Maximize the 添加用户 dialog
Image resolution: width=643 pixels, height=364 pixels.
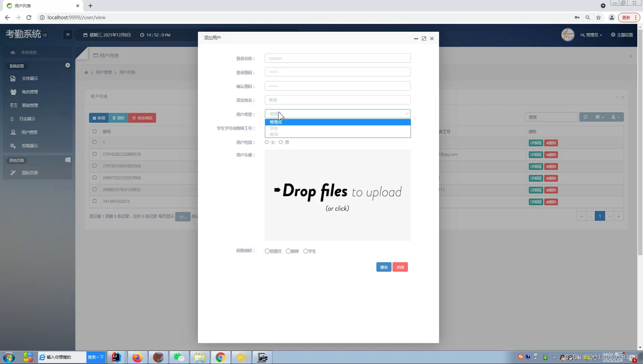click(424, 38)
